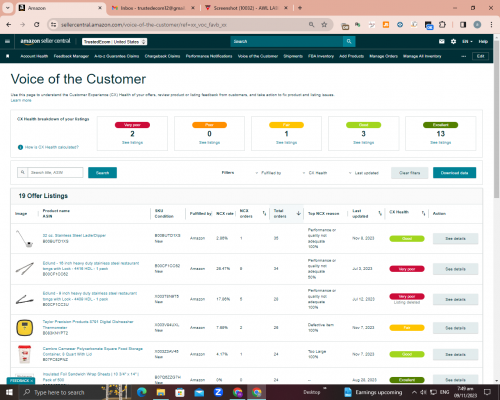Sort the Last updated column
Viewport: 500px width, 400px height.
click(380, 213)
